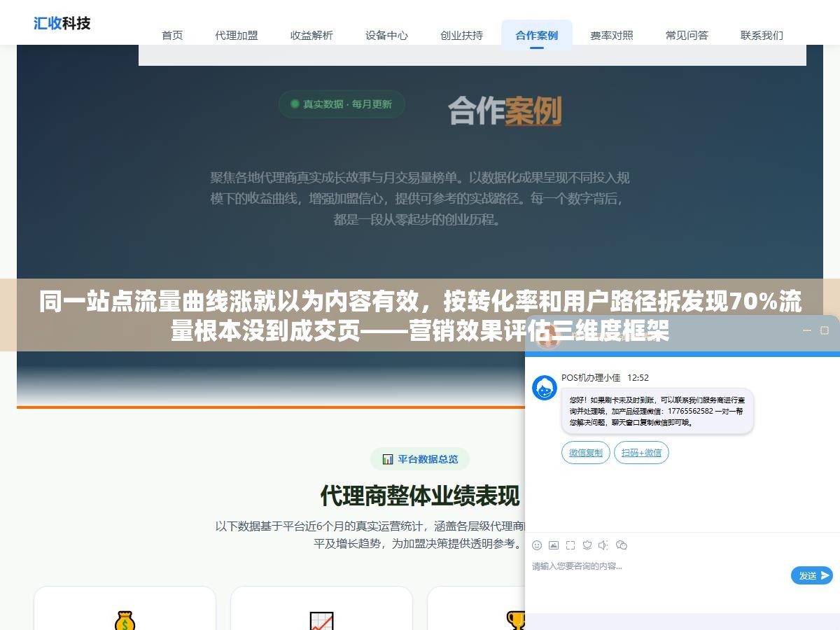
Task: Mute chat sound with speaker icon
Action: click(603, 545)
